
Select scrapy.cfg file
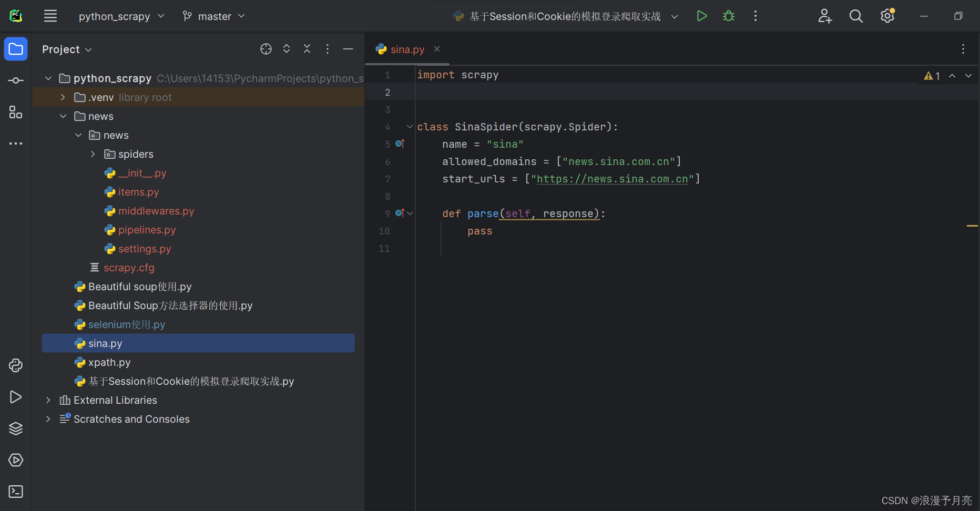pyautogui.click(x=122, y=268)
